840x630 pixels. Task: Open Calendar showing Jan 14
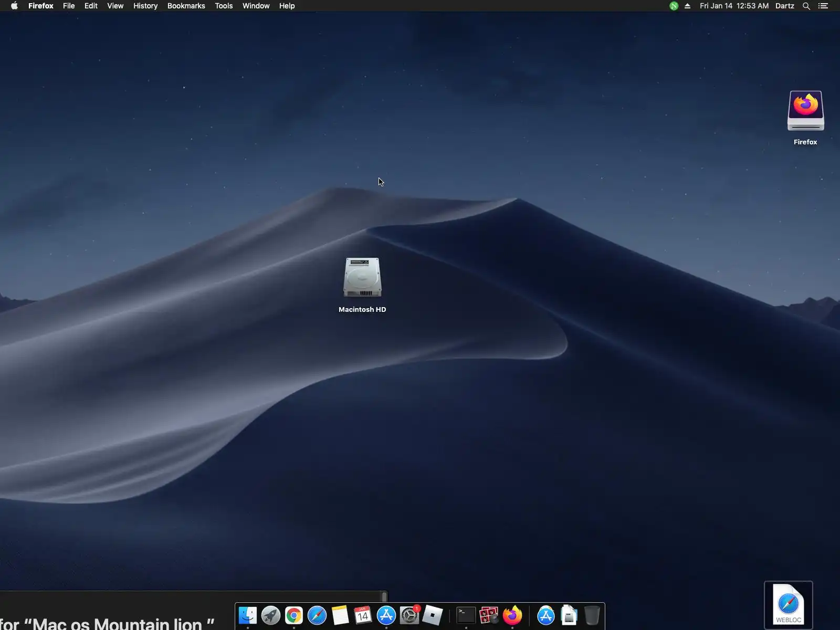363,615
